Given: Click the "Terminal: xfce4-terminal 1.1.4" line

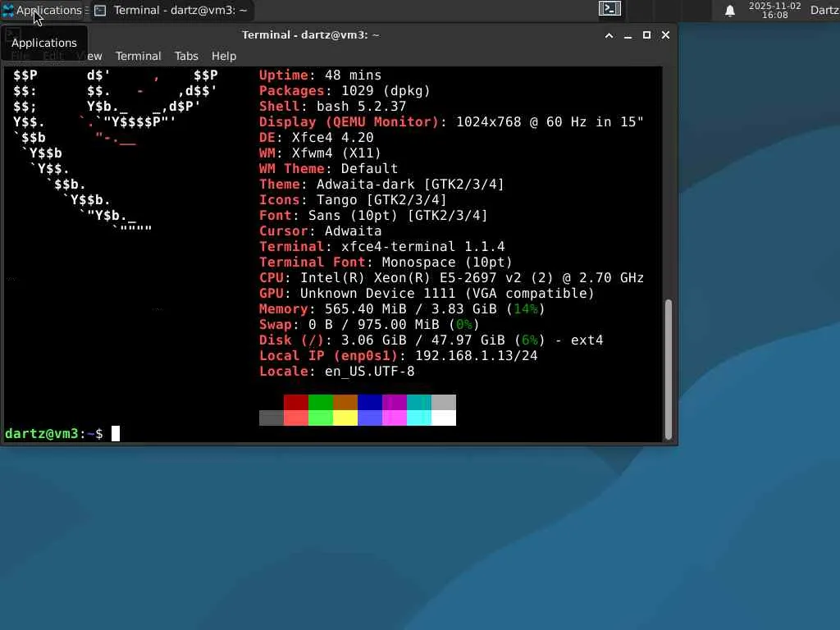Looking at the screenshot, I should (x=382, y=246).
